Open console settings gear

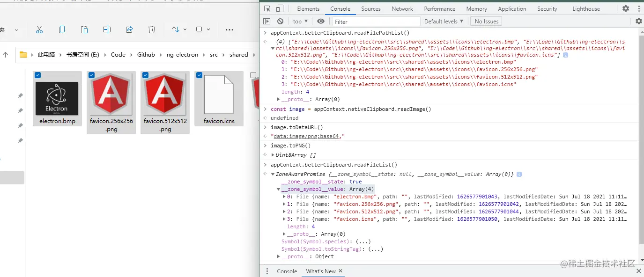638,22
